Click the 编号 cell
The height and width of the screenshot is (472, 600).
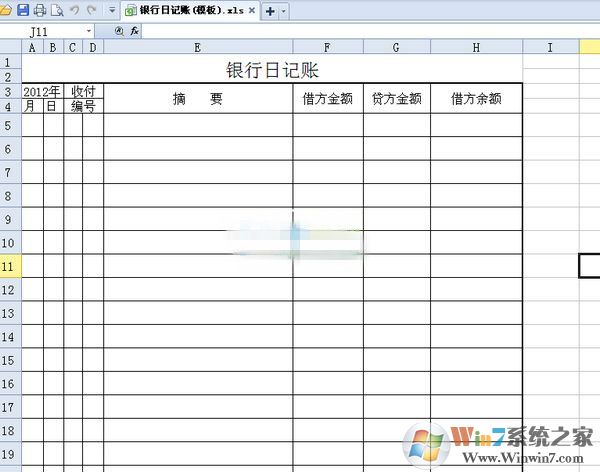click(x=83, y=106)
